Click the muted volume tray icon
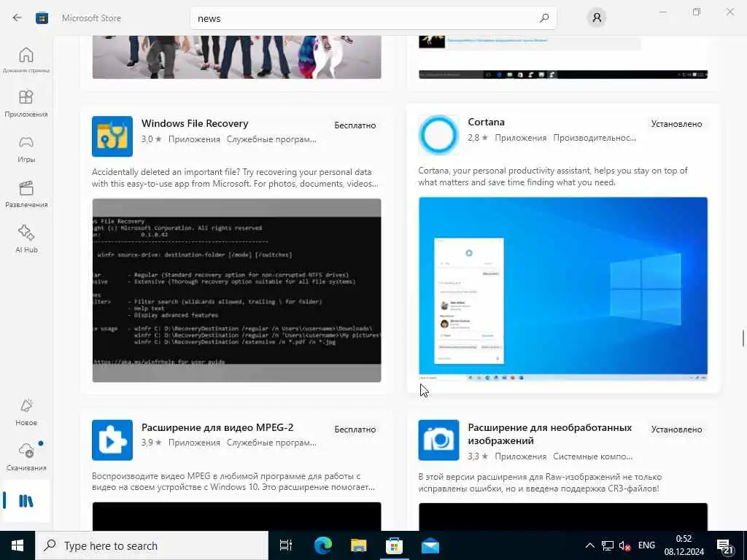Viewport: 747px width, 560px height. click(x=625, y=545)
